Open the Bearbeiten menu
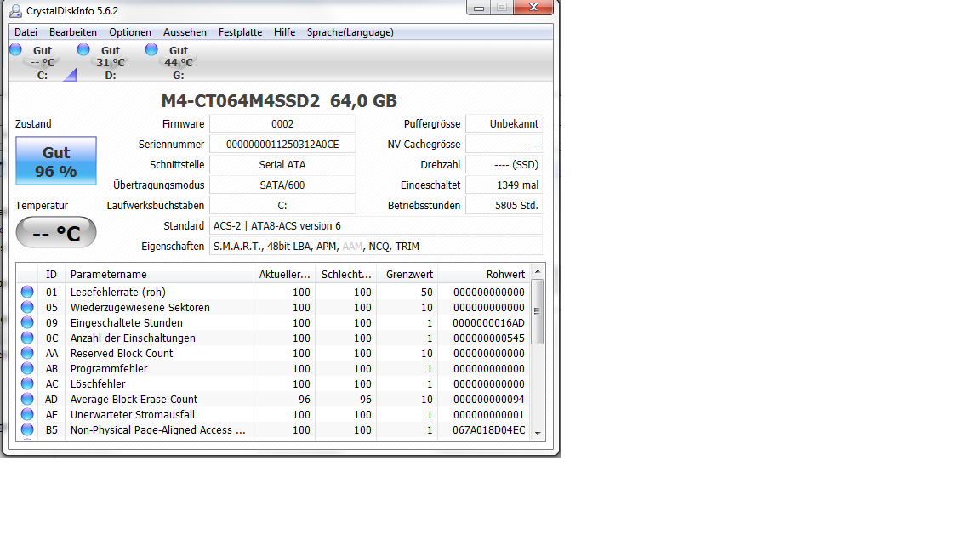 tap(72, 32)
